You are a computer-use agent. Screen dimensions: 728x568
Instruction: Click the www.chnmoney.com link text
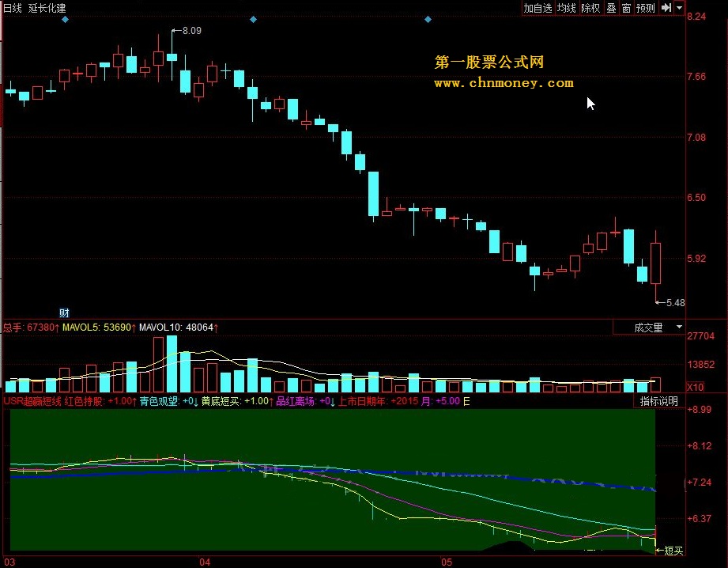504,83
